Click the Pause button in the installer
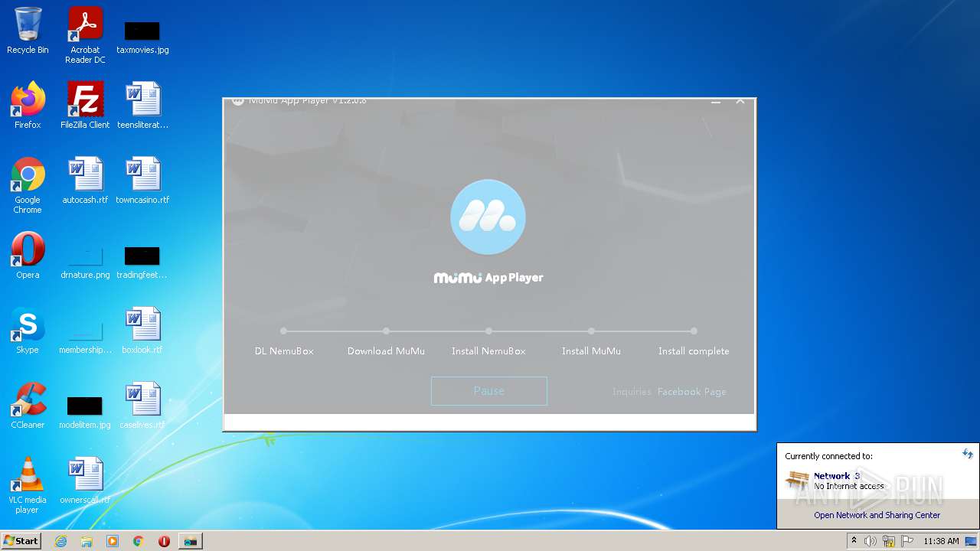This screenshot has height=551, width=980. pyautogui.click(x=488, y=391)
